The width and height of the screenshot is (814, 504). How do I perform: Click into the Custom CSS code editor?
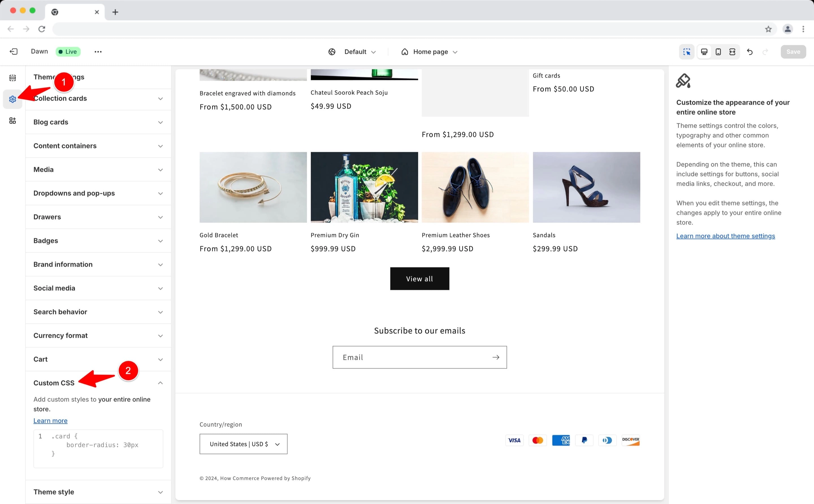[98, 448]
